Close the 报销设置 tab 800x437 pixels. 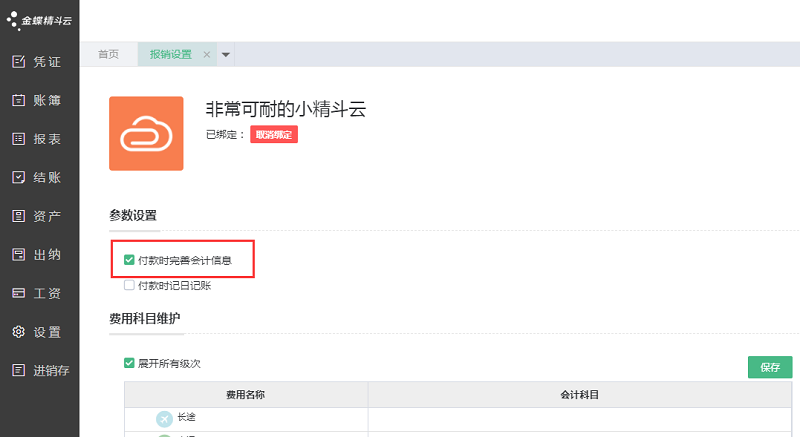pos(207,55)
